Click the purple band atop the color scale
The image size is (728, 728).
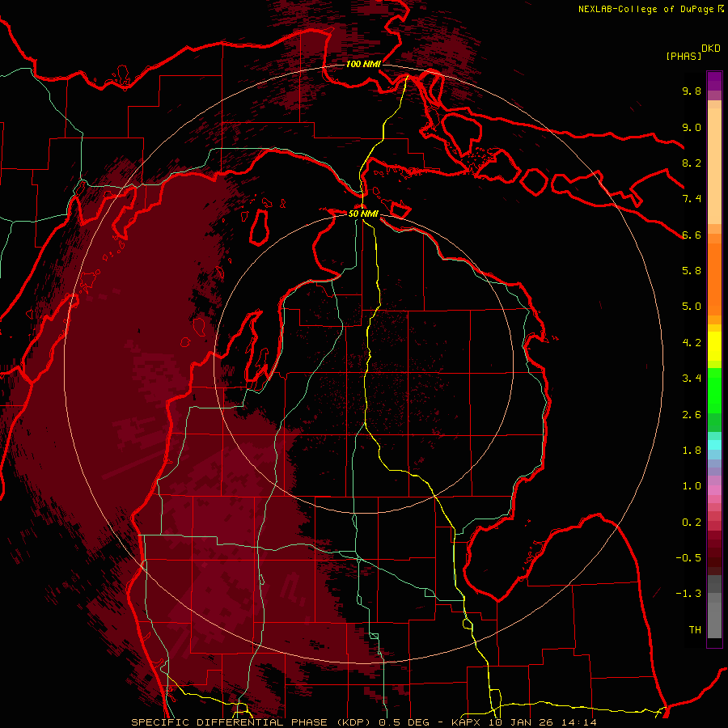[x=714, y=81]
